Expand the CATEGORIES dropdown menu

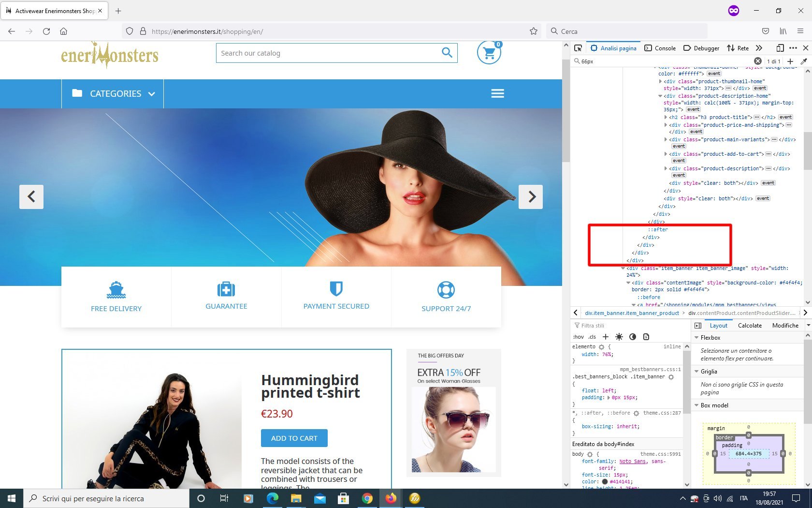[x=113, y=93]
